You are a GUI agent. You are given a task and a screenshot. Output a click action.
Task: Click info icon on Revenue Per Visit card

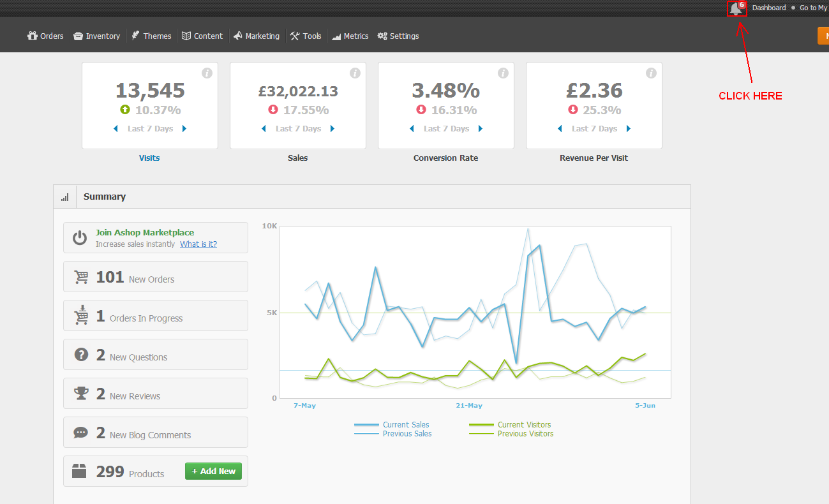[x=651, y=73]
